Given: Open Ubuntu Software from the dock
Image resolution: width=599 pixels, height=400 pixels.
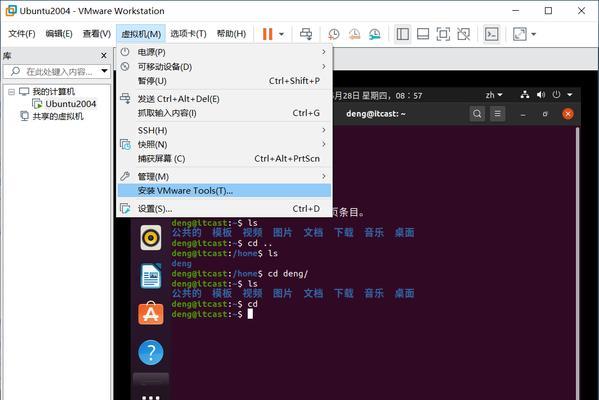Looking at the screenshot, I should 151,313.
